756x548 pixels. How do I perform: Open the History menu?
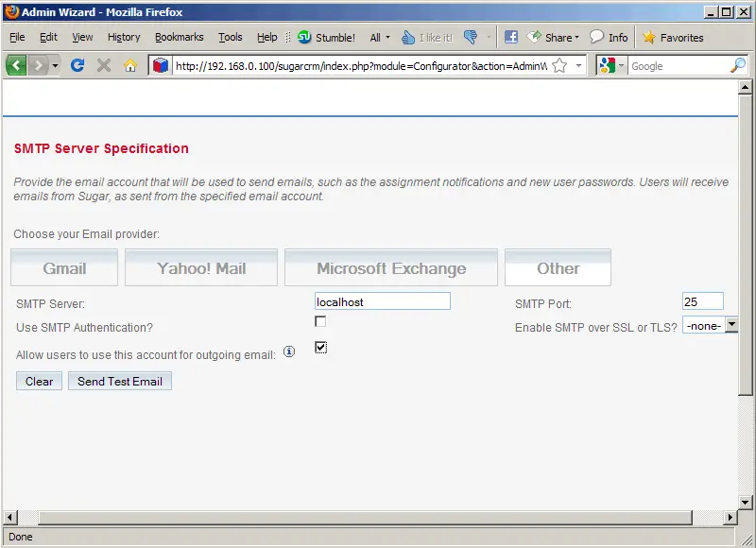pyautogui.click(x=124, y=37)
